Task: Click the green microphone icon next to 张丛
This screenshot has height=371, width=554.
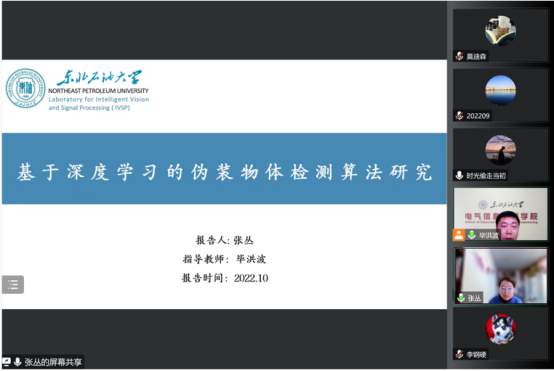Action: [x=461, y=298]
